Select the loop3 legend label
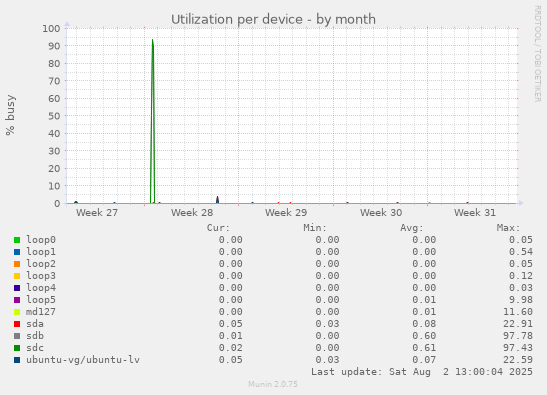 click(41, 276)
